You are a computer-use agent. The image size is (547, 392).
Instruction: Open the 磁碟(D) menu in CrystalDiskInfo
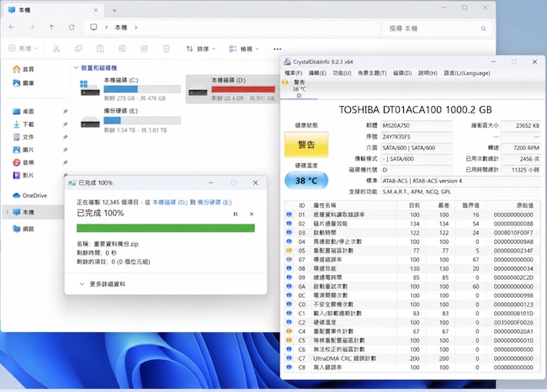pyautogui.click(x=402, y=73)
